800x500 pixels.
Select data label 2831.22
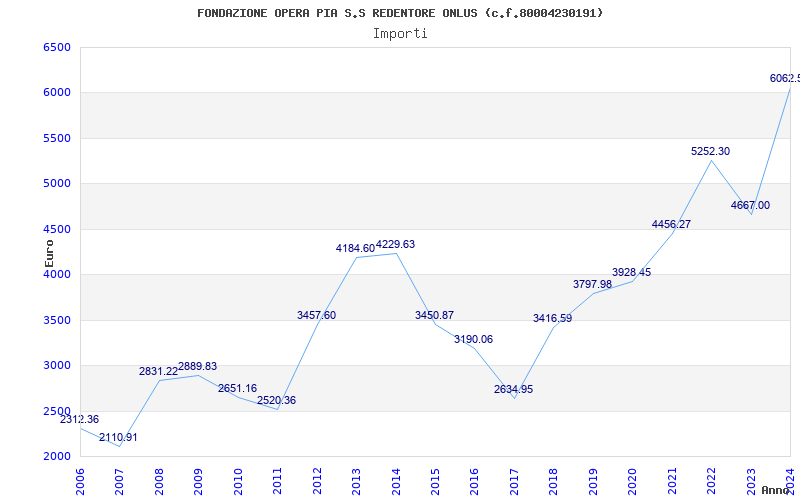tap(158, 371)
